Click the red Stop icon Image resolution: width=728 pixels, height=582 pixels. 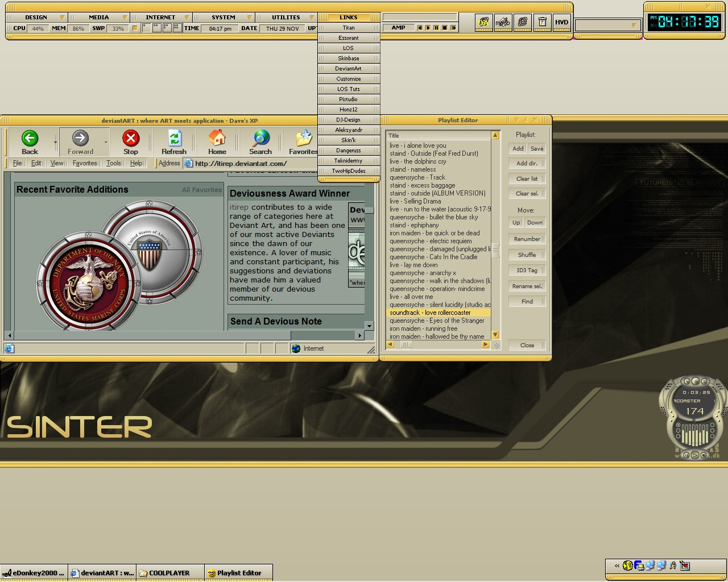[131, 138]
